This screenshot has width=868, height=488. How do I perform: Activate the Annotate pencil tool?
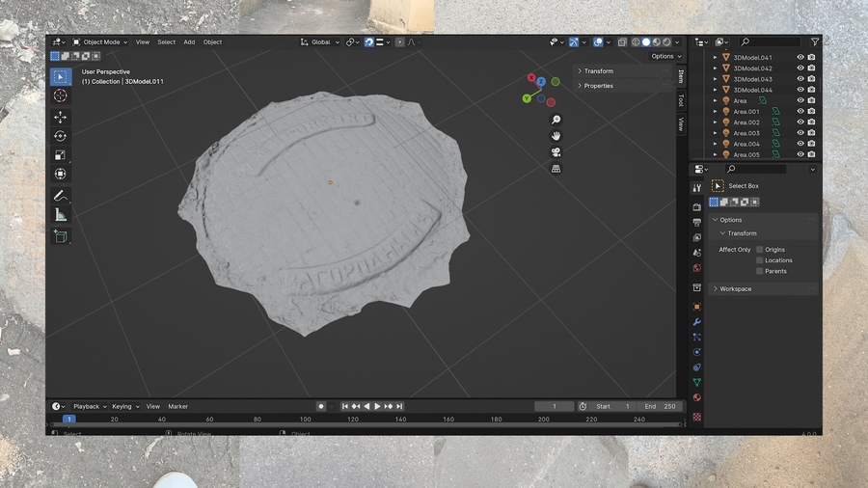tap(61, 196)
